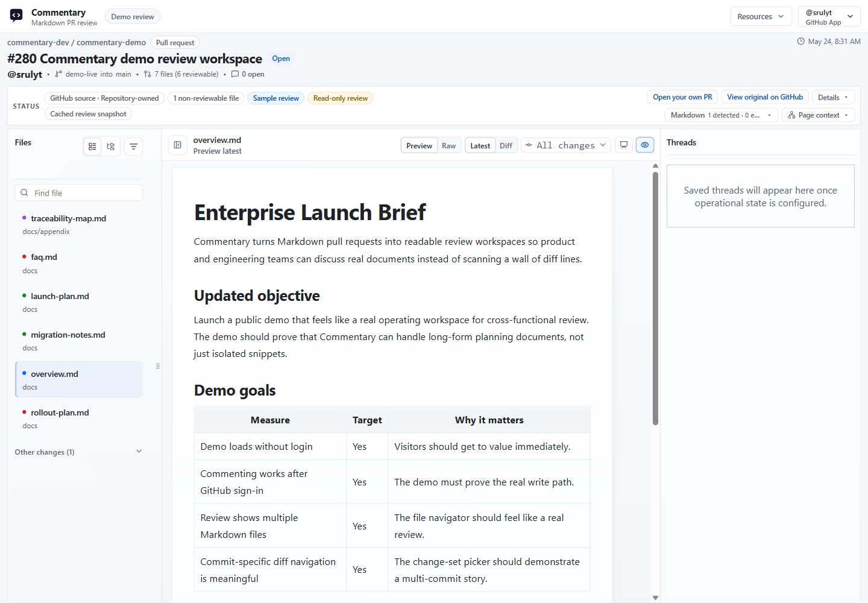Click the 'Why it matters' column header

(x=489, y=420)
